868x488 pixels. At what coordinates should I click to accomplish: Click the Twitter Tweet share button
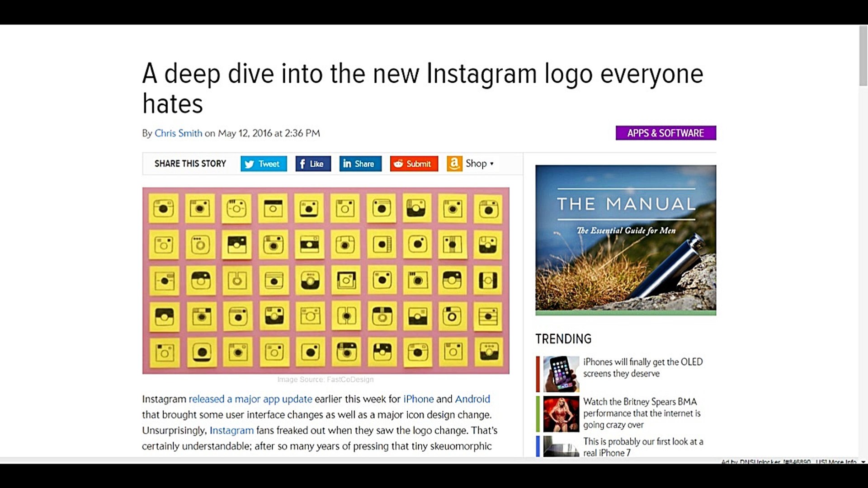click(x=264, y=164)
